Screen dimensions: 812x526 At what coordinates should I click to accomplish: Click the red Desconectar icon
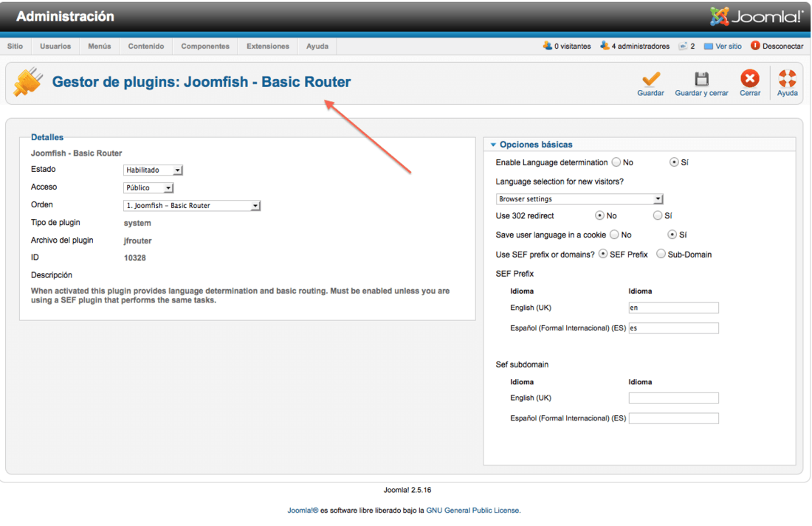pos(755,46)
